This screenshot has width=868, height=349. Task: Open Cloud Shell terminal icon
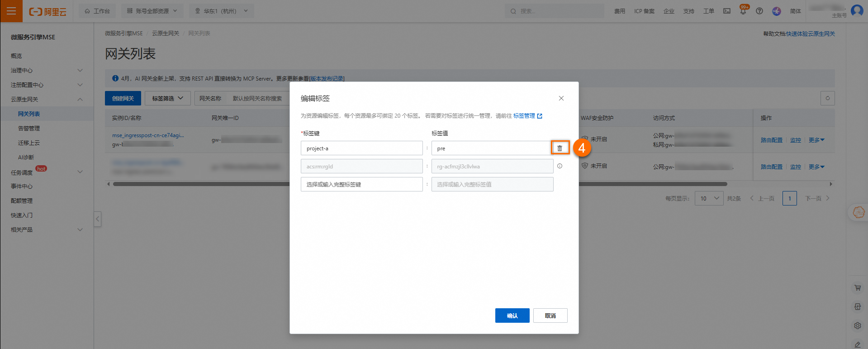coord(727,11)
